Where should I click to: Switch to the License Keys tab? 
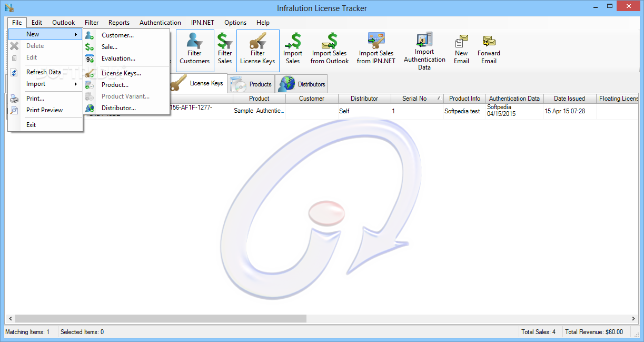coord(198,83)
